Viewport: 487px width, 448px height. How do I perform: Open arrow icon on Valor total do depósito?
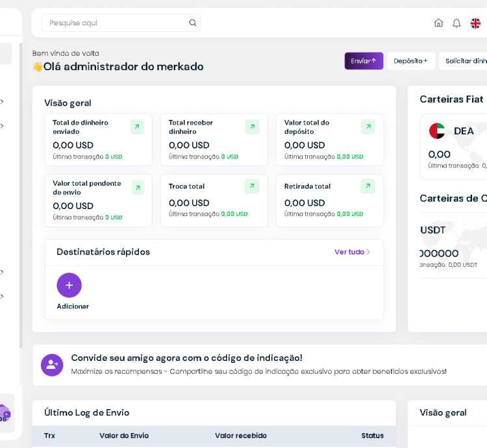[368, 127]
